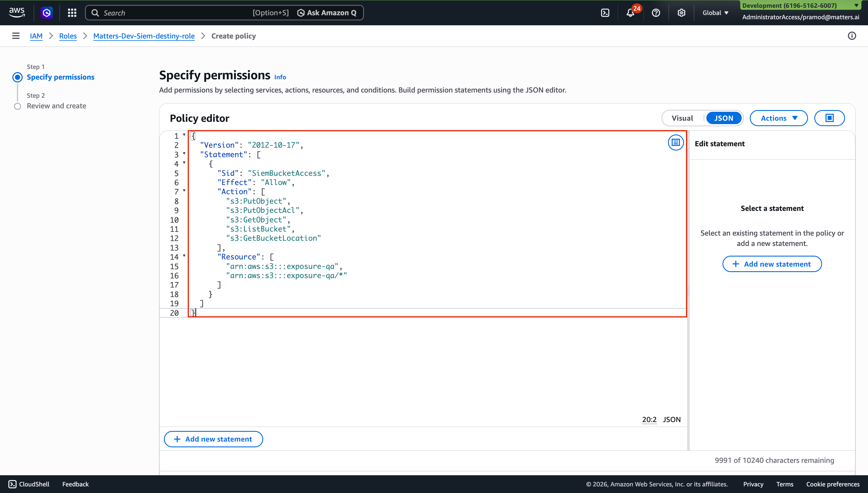This screenshot has width=868, height=493.
Task: Click the editor keyboard shortcuts icon
Action: tap(675, 142)
